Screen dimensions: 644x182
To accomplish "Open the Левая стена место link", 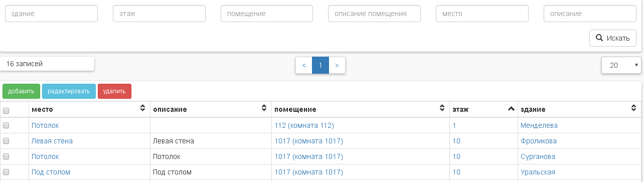I will click(x=52, y=141).
